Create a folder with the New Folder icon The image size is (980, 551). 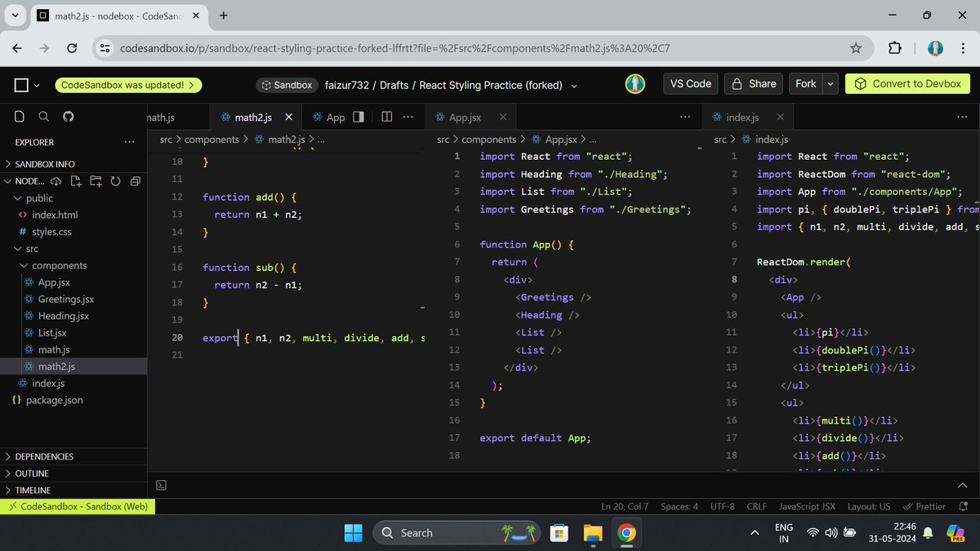[x=96, y=180]
